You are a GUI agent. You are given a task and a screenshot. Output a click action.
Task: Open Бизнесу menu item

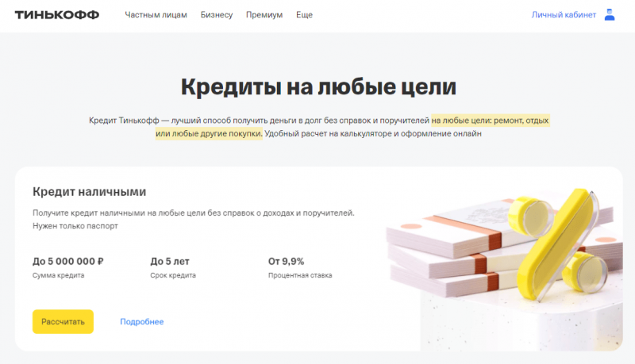click(217, 15)
